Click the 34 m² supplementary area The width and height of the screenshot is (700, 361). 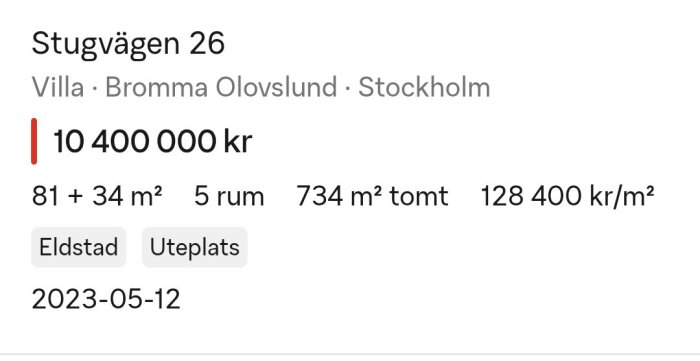point(127,196)
